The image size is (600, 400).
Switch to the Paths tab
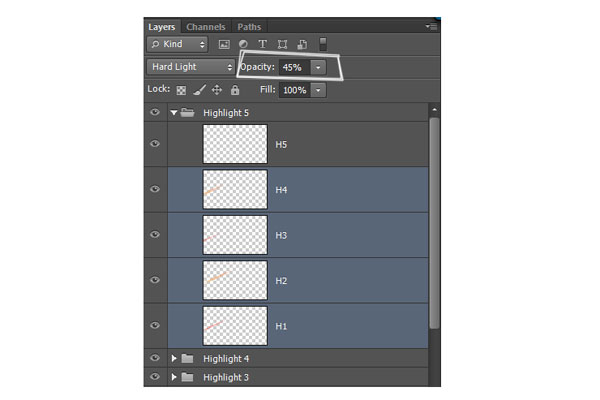pyautogui.click(x=249, y=27)
